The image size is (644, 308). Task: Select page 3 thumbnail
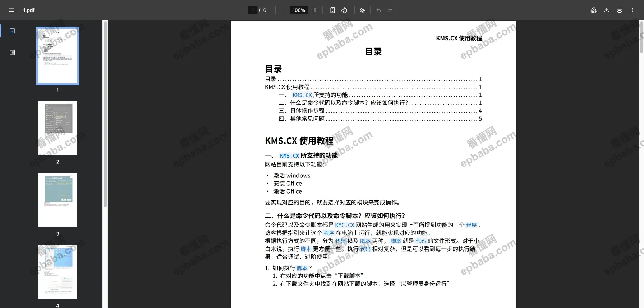57,200
